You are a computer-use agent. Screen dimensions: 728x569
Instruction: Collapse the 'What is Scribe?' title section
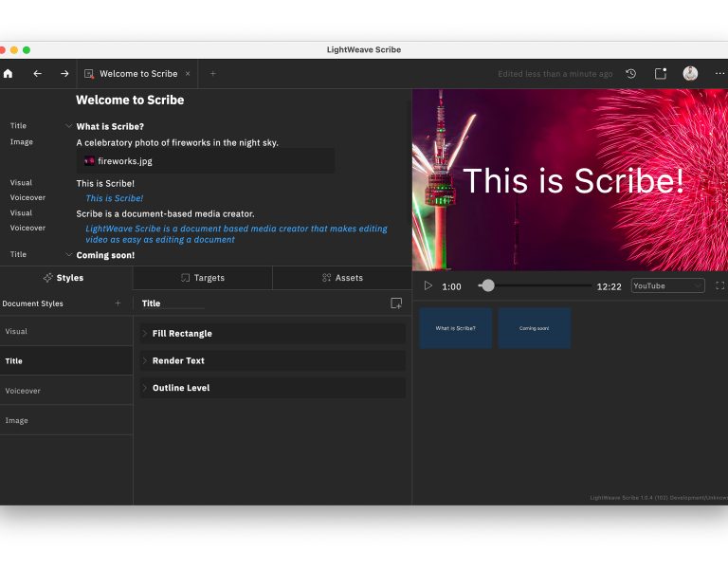coord(68,126)
